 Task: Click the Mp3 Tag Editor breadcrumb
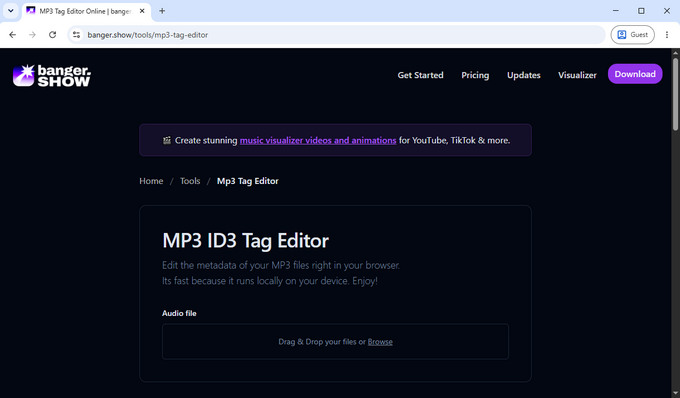[248, 181]
